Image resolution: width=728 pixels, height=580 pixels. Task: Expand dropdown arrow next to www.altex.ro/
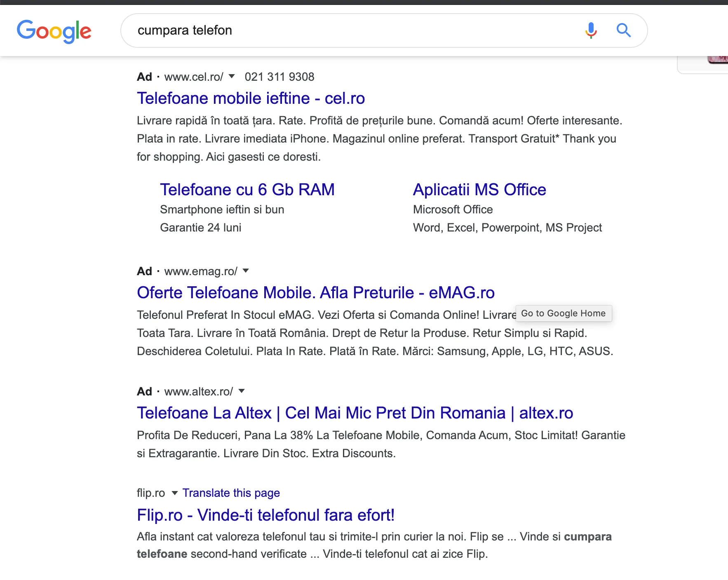point(242,391)
